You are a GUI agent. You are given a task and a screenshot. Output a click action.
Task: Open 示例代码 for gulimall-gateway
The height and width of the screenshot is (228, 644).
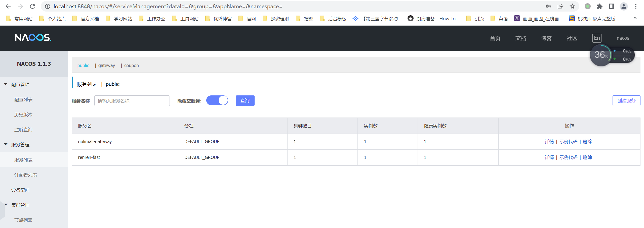tap(569, 142)
